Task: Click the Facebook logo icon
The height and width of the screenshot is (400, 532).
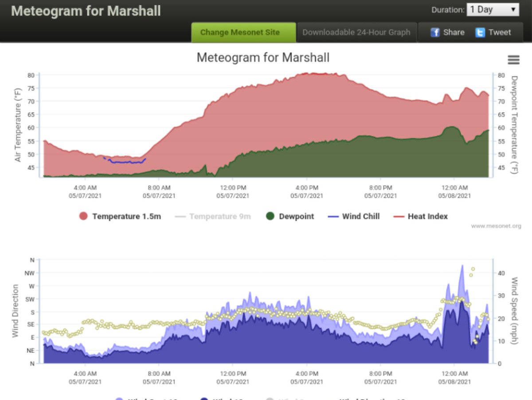Action: [435, 32]
